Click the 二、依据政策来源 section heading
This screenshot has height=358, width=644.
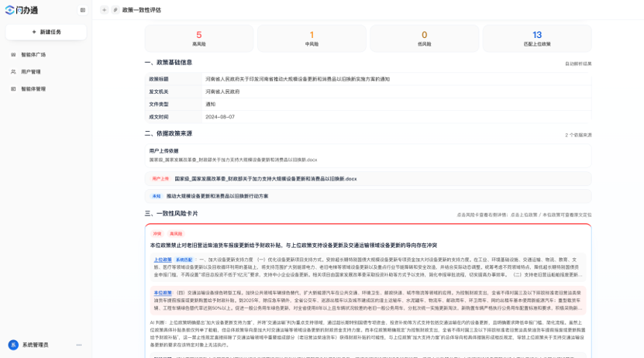168,133
